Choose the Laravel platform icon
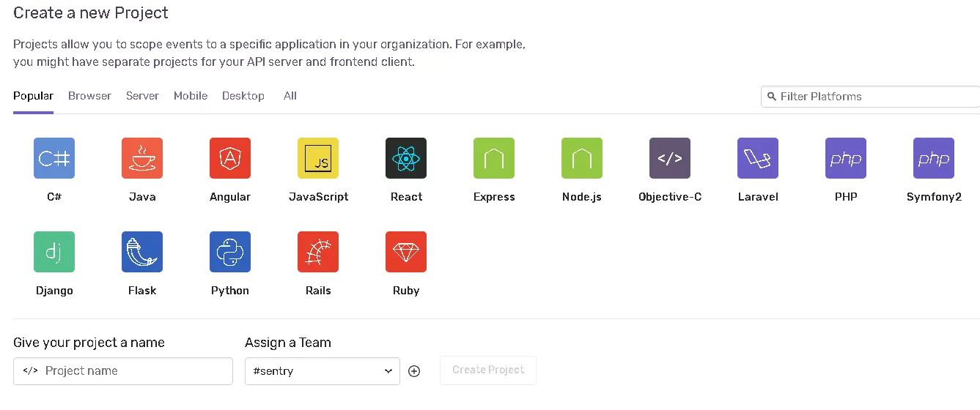This screenshot has width=980, height=410. [x=758, y=158]
